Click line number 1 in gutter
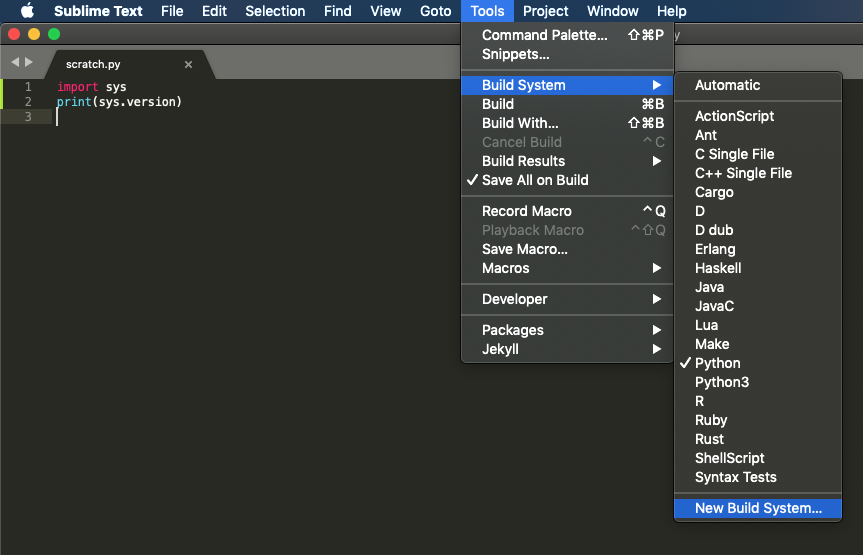 point(28,87)
